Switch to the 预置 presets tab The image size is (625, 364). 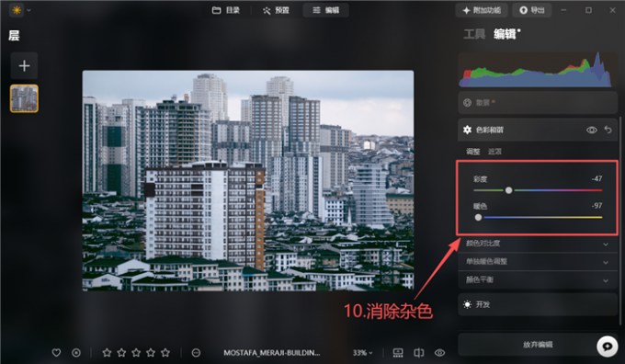[276, 10]
